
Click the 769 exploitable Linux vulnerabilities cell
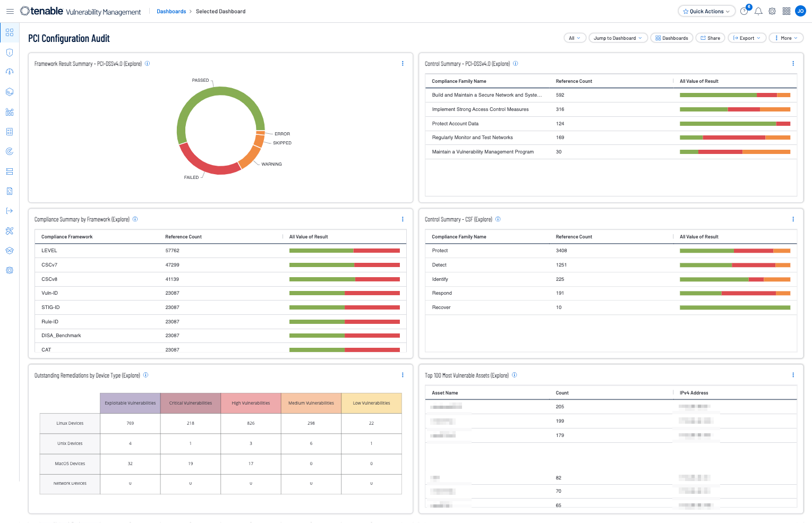130,423
